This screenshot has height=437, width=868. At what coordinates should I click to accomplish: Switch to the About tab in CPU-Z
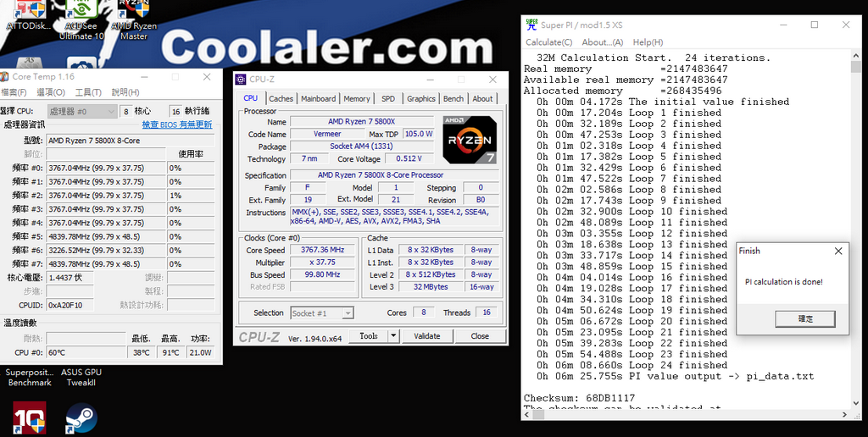(482, 98)
